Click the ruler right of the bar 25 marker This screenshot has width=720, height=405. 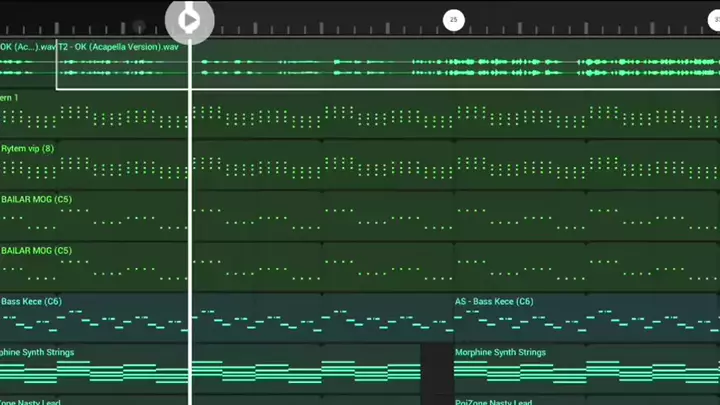point(580,19)
